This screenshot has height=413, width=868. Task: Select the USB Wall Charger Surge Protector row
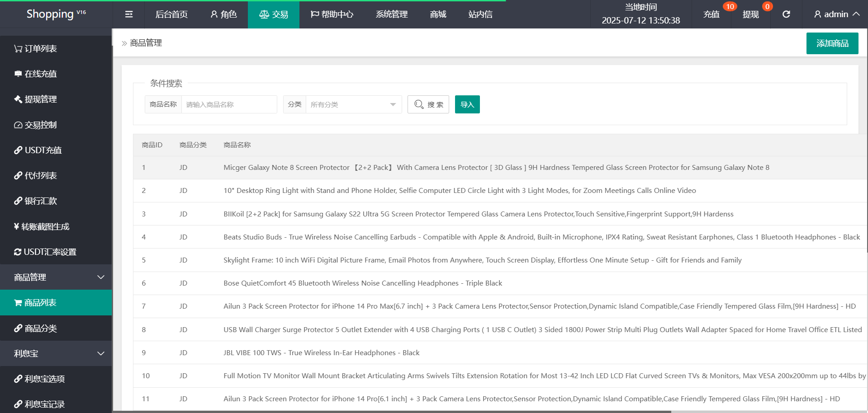pyautogui.click(x=500, y=330)
